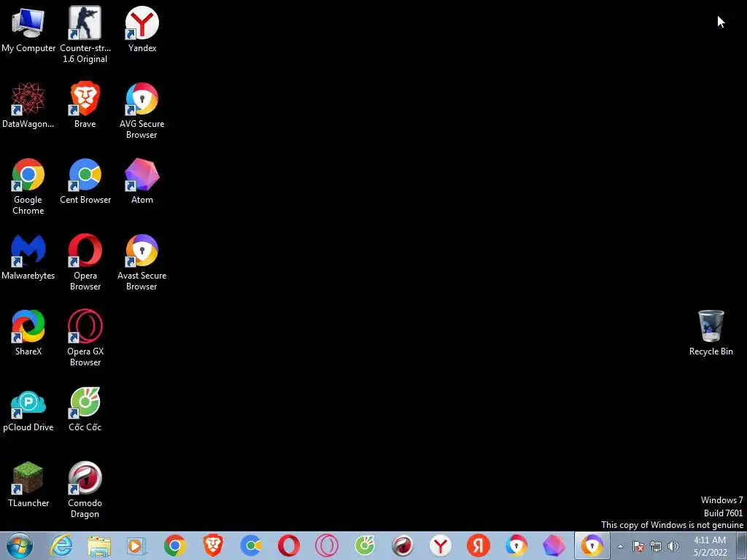Select the AVG Secure Browser desktop shortcut
This screenshot has height=560, width=747.
(142, 111)
